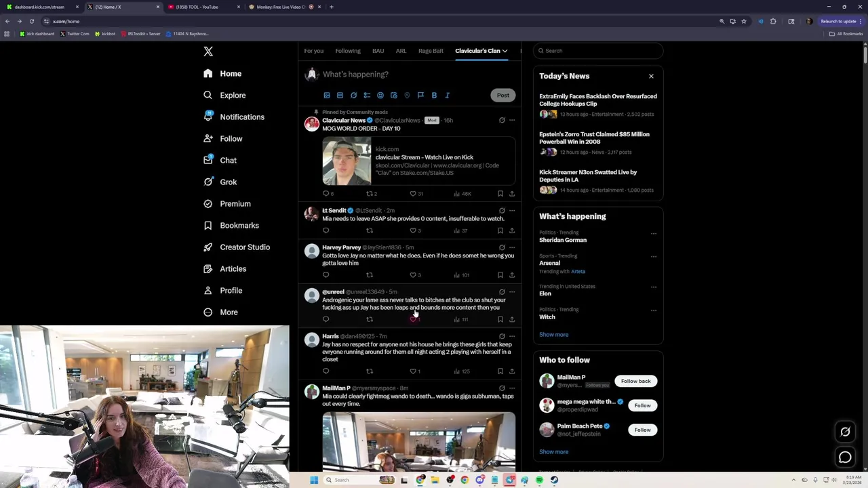The image size is (868, 488).
Task: Expand the More menu in sidebar
Action: 220,312
